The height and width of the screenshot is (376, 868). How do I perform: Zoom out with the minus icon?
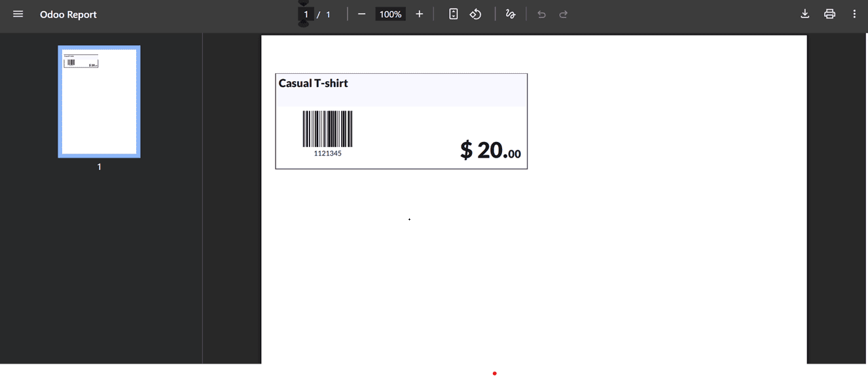tap(361, 14)
